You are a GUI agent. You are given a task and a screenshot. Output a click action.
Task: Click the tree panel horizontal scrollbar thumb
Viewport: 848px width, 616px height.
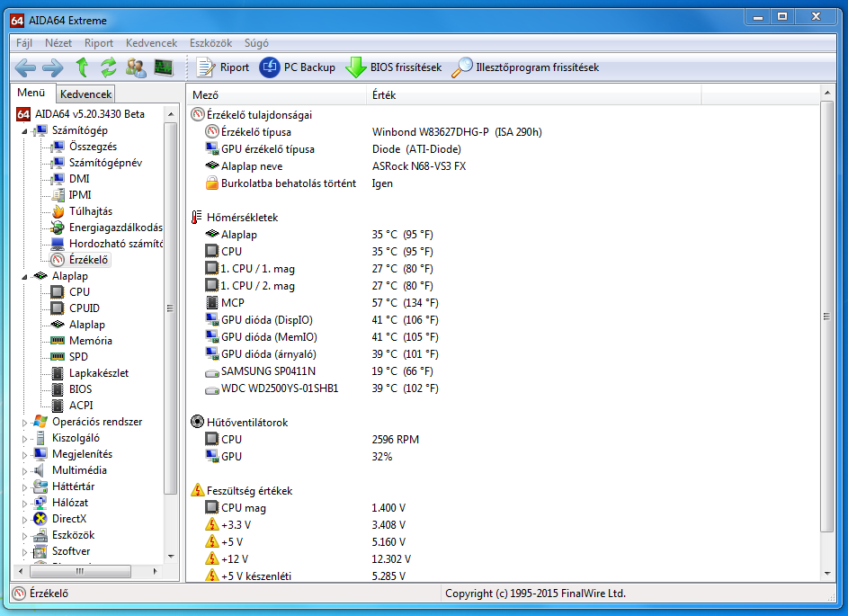pos(80,571)
